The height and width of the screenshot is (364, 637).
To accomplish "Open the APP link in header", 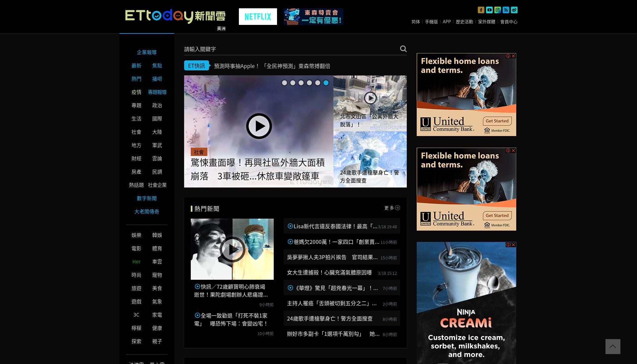I will click(x=447, y=22).
